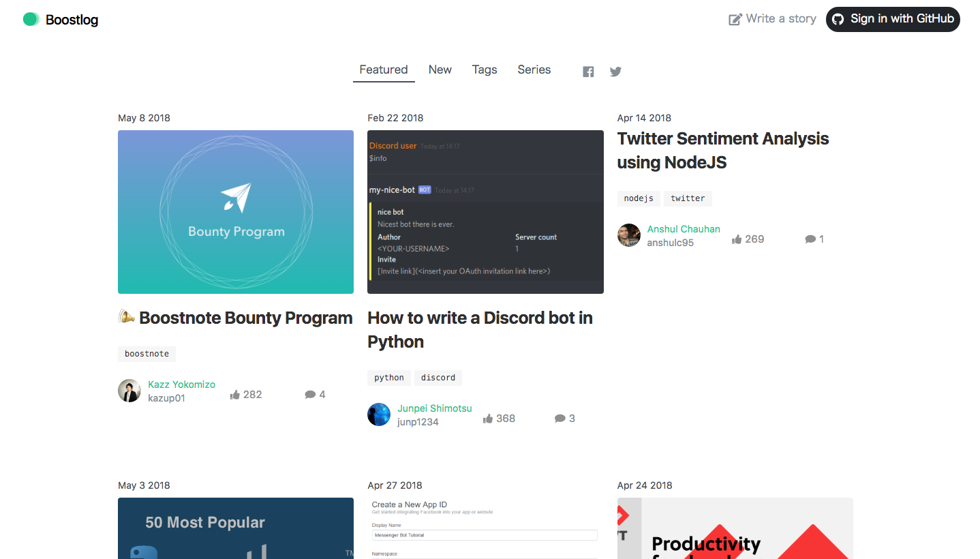Viewport: 980px width, 559px height.
Task: Switch to the New tab
Action: point(440,70)
